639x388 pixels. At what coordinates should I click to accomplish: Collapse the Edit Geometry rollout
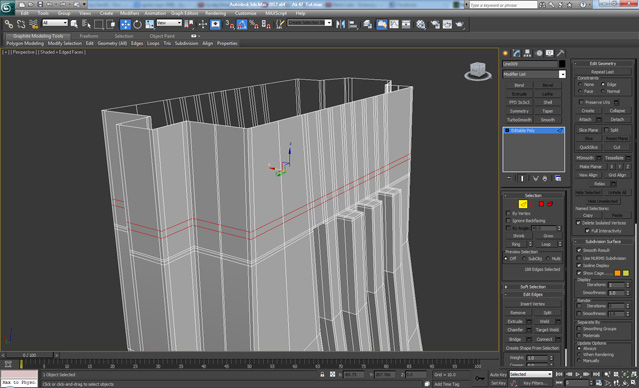coord(603,63)
